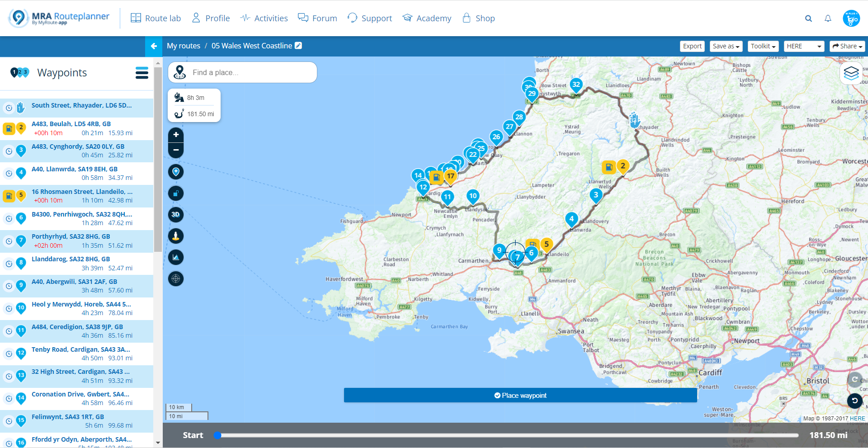Select waypoint Porthyrhyd, SA32 8HG
The image size is (868, 448).
77,241
